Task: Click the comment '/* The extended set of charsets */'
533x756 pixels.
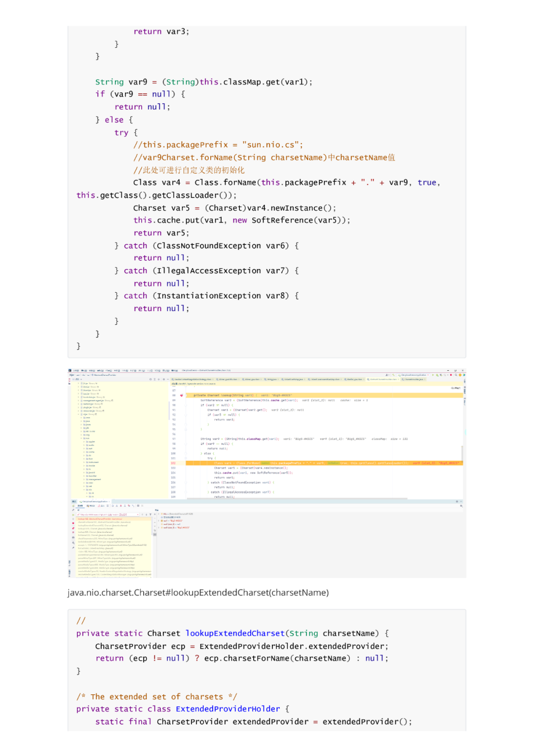Action: 156,697
